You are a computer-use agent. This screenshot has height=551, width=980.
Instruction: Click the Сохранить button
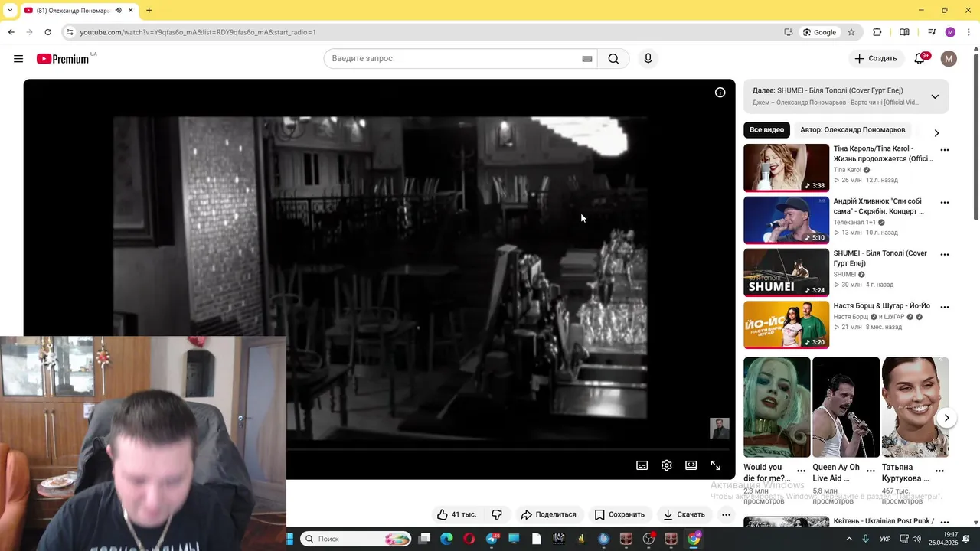tap(619, 514)
